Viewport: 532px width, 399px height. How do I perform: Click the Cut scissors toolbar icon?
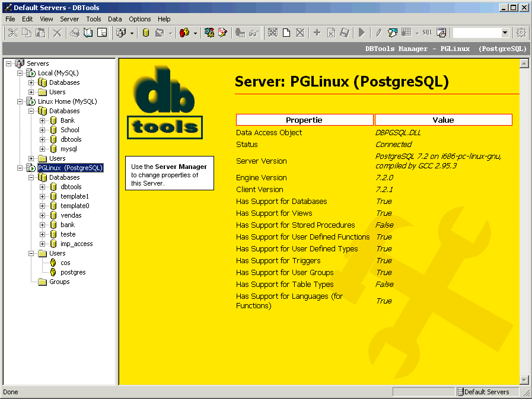pyautogui.click(x=13, y=33)
